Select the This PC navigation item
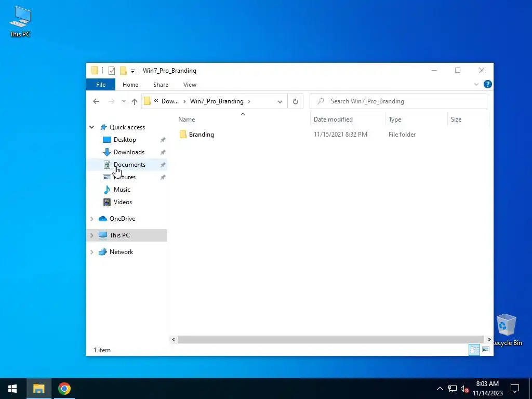532x399 pixels. [127, 235]
